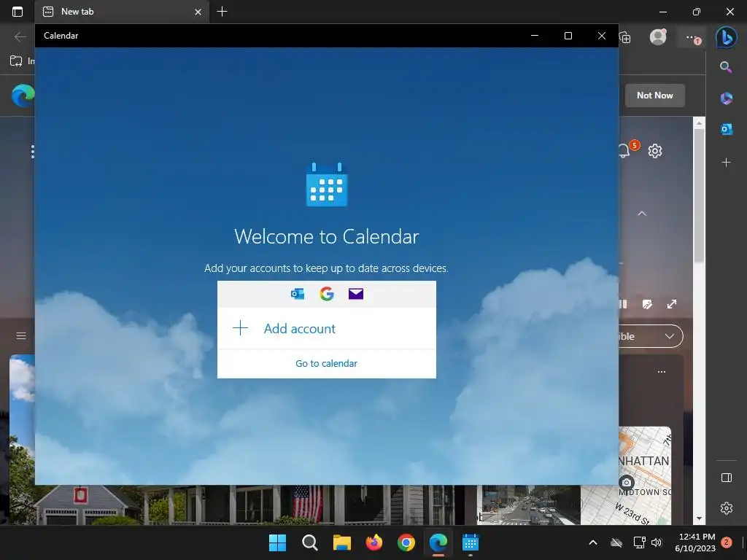Toggle the Edge sidebar panel icon
Image resolution: width=747 pixels, height=560 pixels.
click(x=727, y=478)
